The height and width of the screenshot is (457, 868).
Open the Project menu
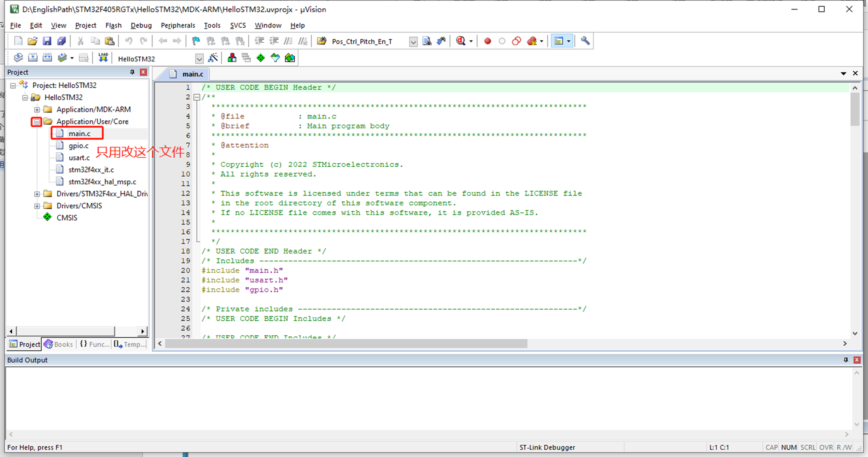[x=86, y=25]
